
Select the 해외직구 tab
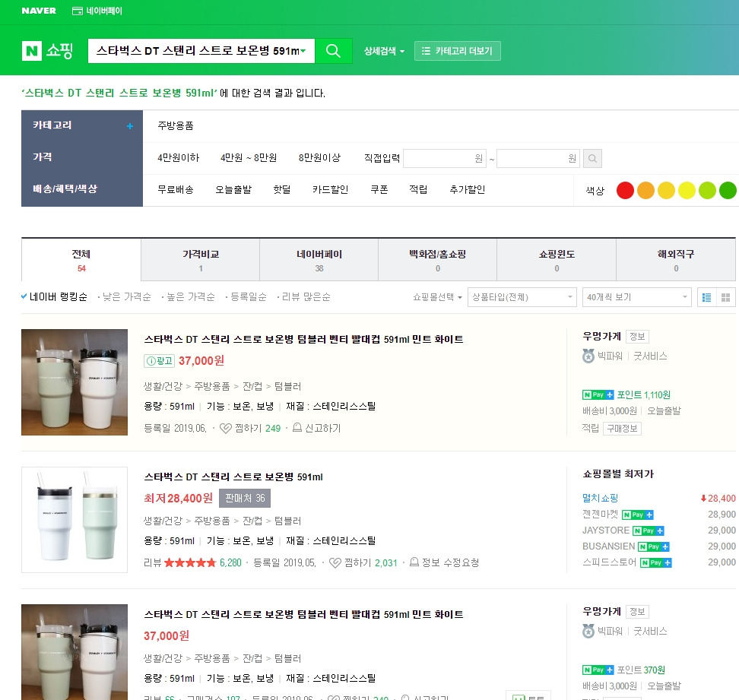[676, 260]
